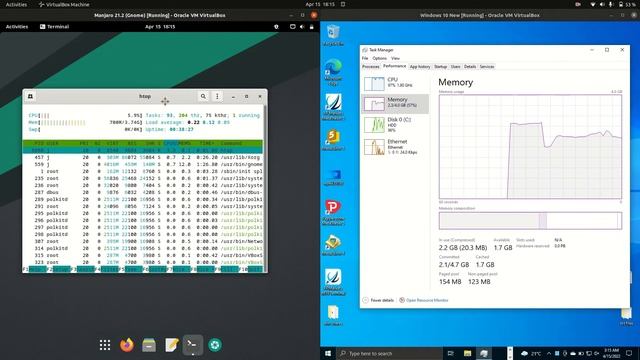Click the Windows Start button
Viewport: 640px width, 360px height.
[x=328, y=353]
